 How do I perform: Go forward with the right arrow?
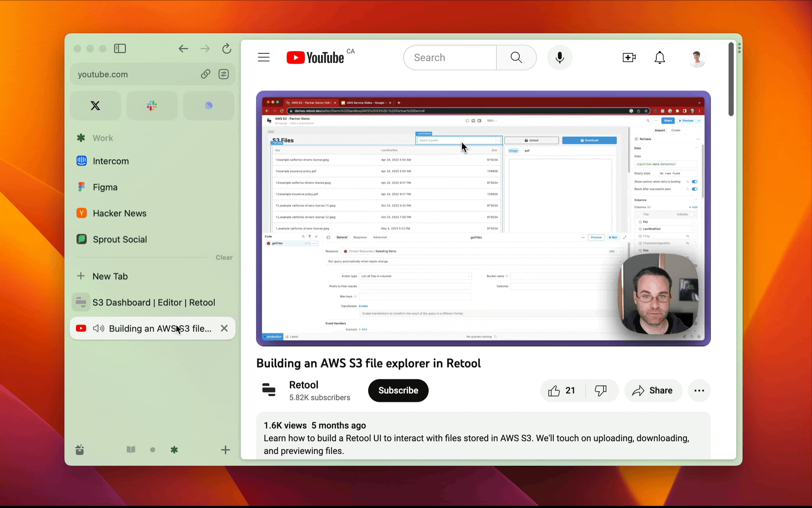[205, 49]
